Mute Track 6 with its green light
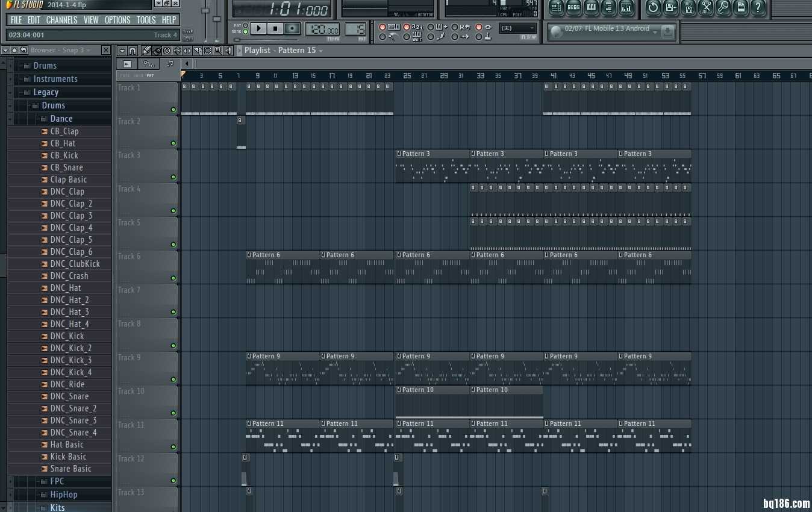Viewport: 812px width, 512px height. pyautogui.click(x=173, y=278)
